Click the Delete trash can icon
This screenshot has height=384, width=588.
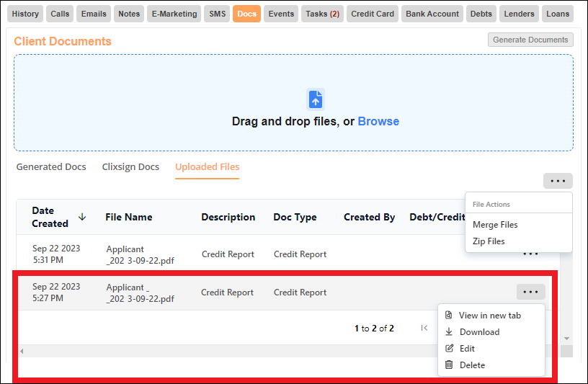pyautogui.click(x=449, y=365)
